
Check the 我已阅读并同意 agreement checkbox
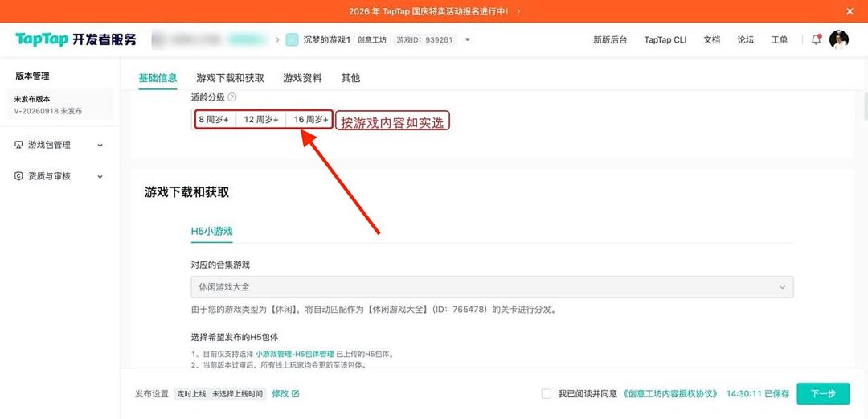pos(547,393)
